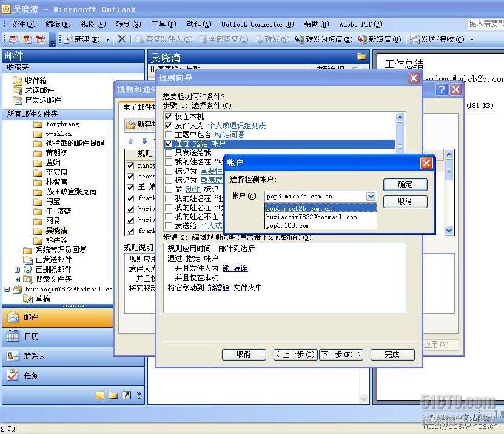Image resolution: width=504 pixels, height=434 pixels.
Task: Move rule up arrow in rules dialog
Action: tap(131, 141)
